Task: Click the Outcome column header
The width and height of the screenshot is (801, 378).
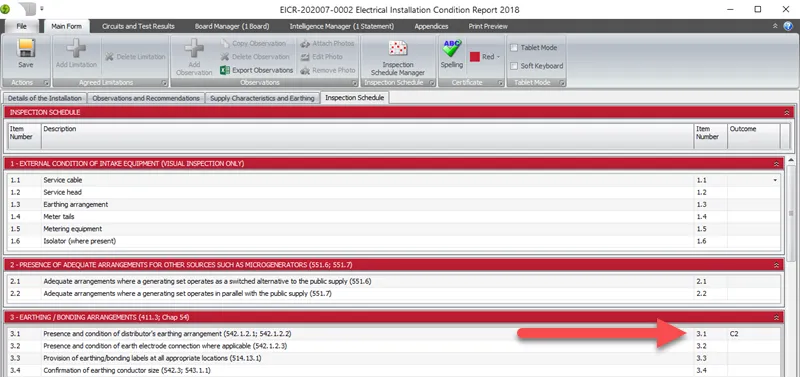Action: pyautogui.click(x=753, y=136)
